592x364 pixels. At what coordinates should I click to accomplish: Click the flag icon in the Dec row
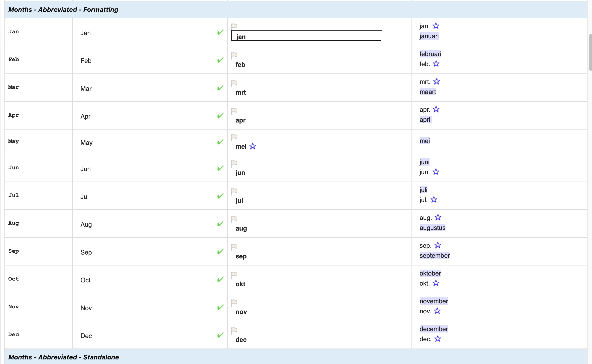coord(234,331)
